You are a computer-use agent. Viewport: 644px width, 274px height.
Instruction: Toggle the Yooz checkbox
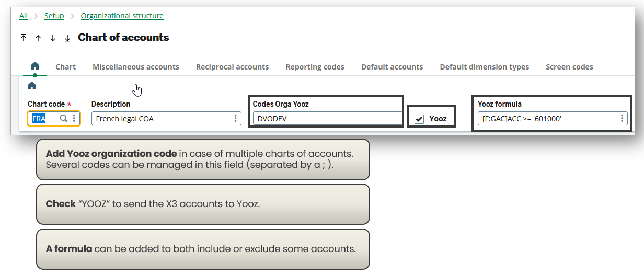419,119
